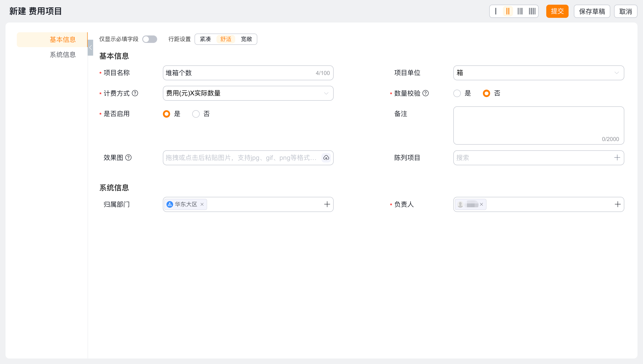Open help icon next to 数量校验
The height and width of the screenshot is (364, 643).
click(x=425, y=93)
